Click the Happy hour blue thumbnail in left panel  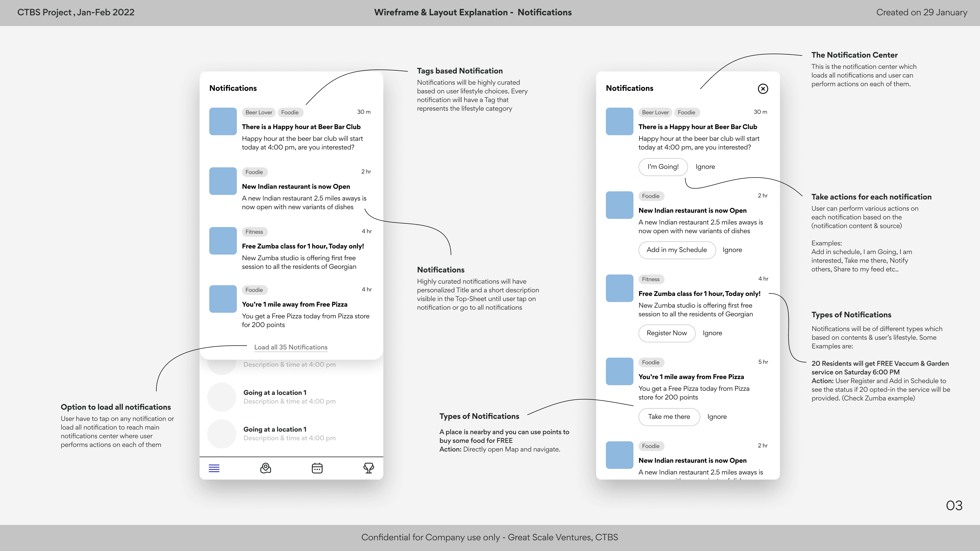(223, 121)
